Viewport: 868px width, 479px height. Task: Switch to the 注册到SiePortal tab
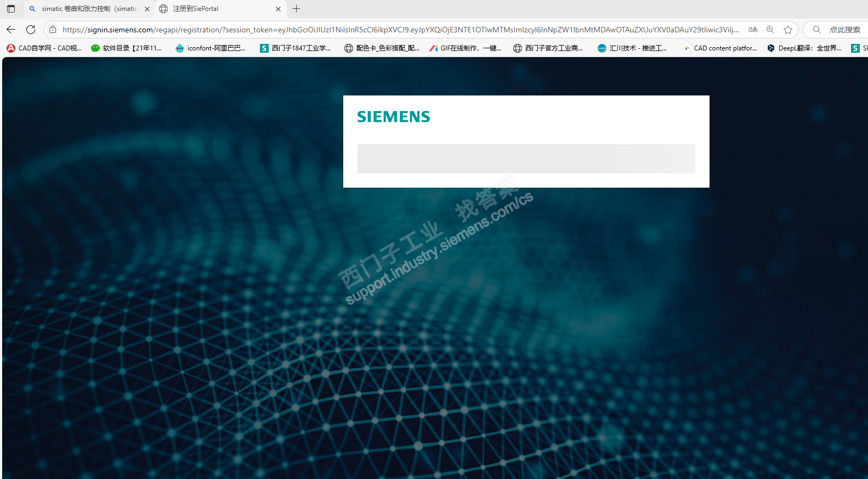220,9
